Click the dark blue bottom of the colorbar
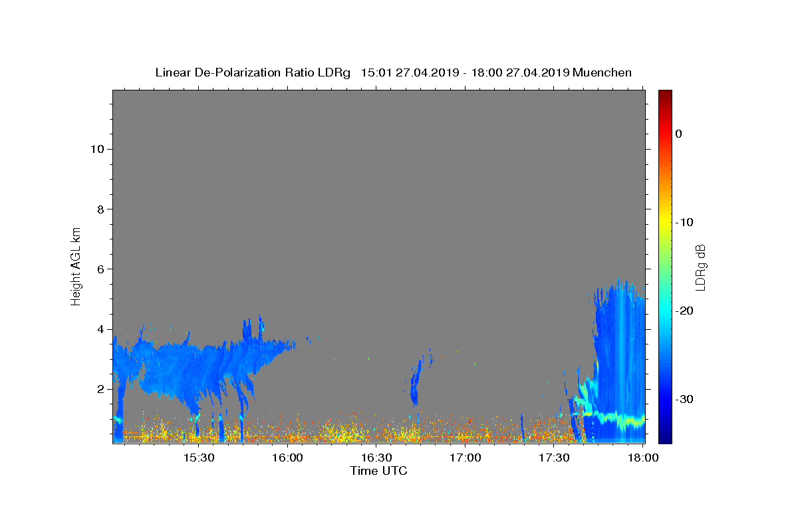 (x=665, y=436)
